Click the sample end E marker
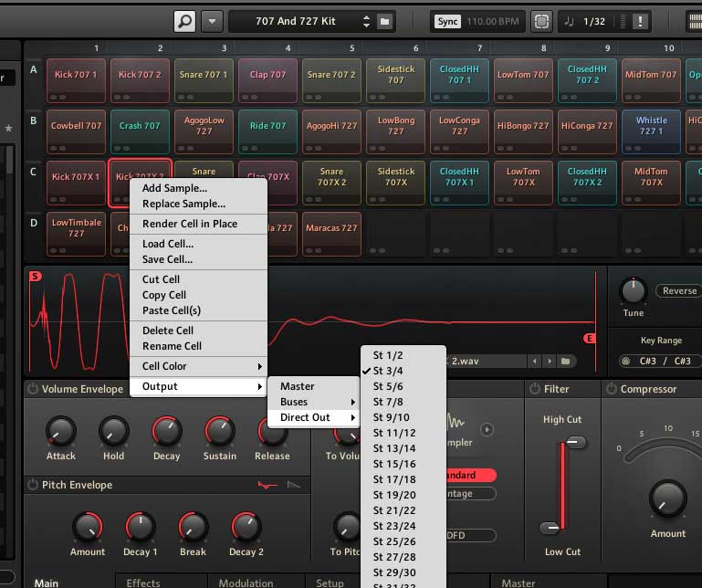 [590, 339]
